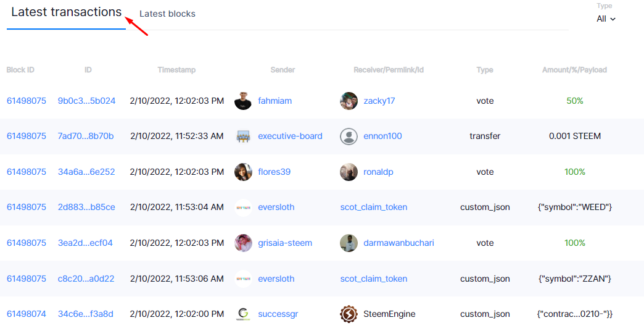Image resolution: width=644 pixels, height=328 pixels.
Task: Click the SteemEngine gear logo
Action: pyautogui.click(x=349, y=314)
